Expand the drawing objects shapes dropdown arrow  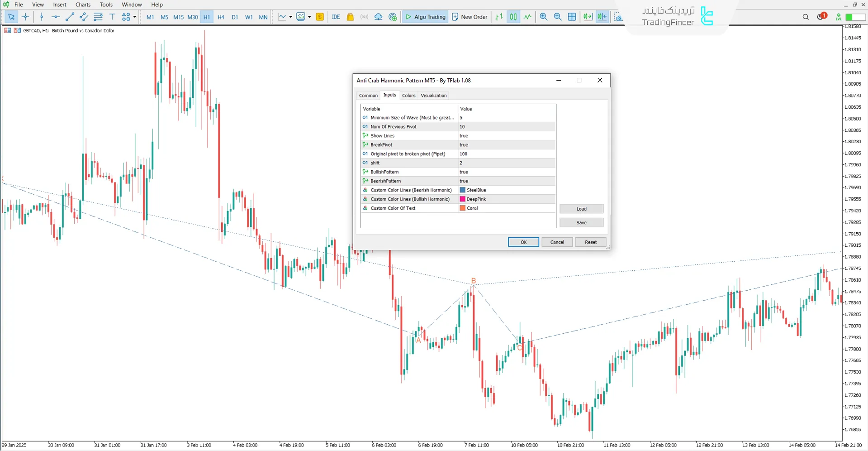(x=135, y=17)
